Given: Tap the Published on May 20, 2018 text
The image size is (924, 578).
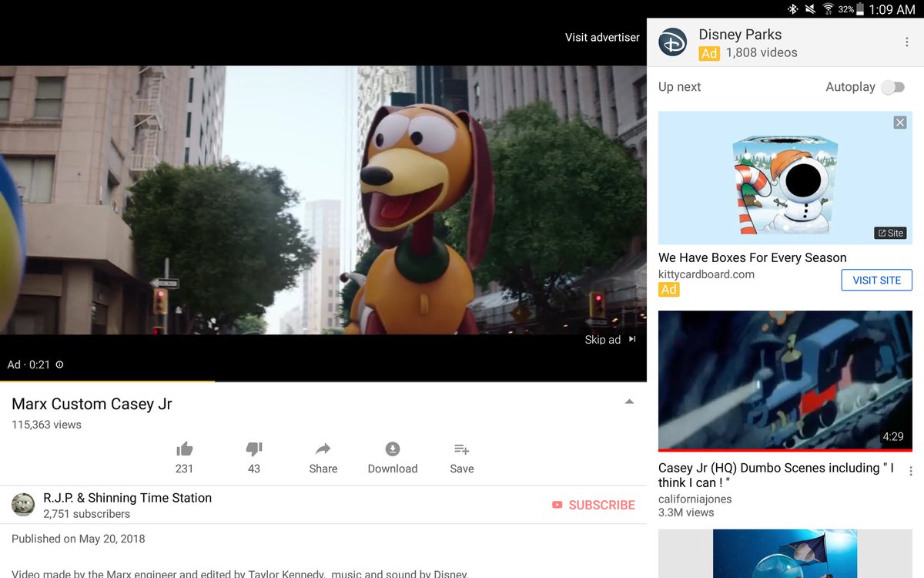Looking at the screenshot, I should (x=78, y=539).
